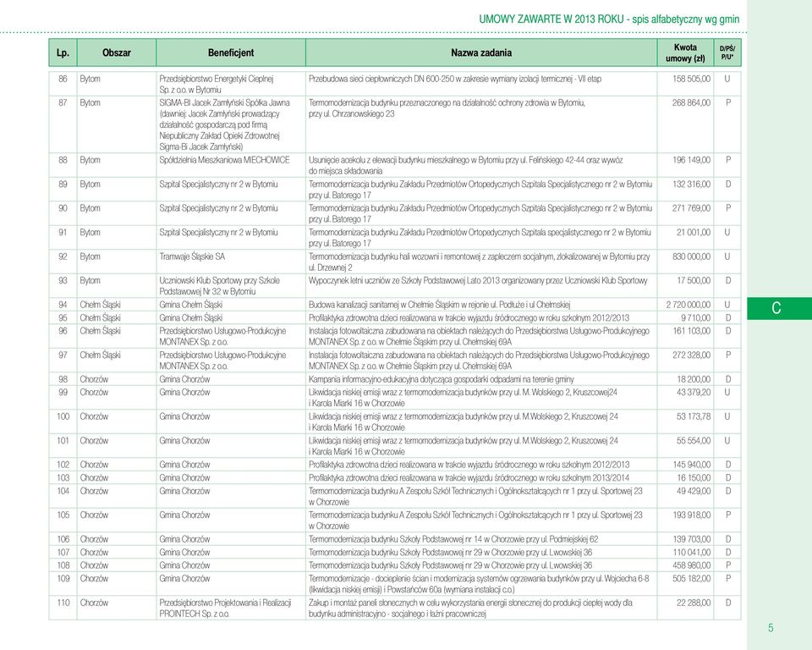Click the amount 458 980,00

click(x=691, y=565)
